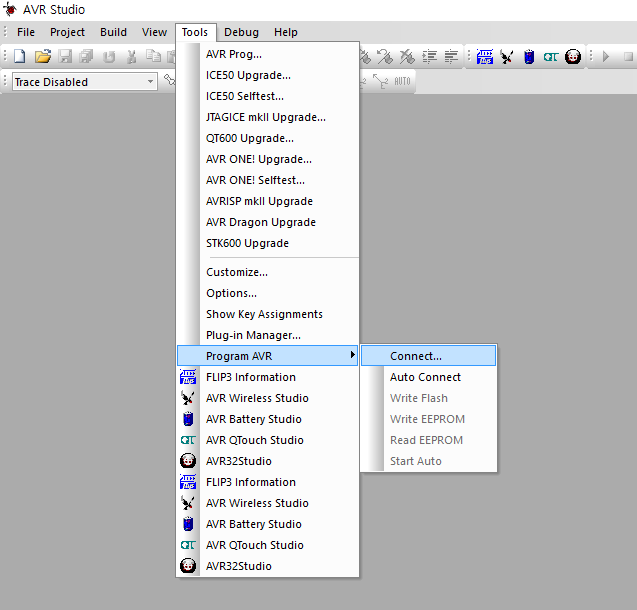Open Customize... from Tools menu

[x=267, y=272]
